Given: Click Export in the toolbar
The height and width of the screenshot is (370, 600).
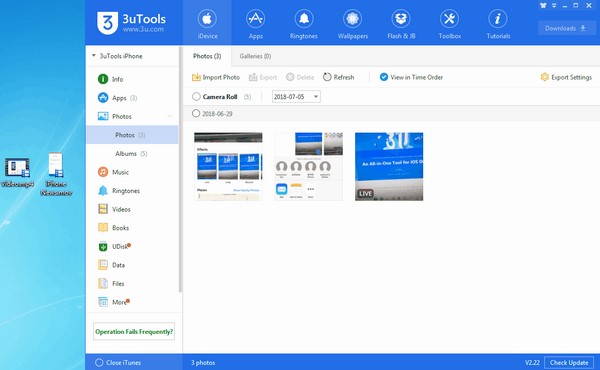Looking at the screenshot, I should (262, 77).
